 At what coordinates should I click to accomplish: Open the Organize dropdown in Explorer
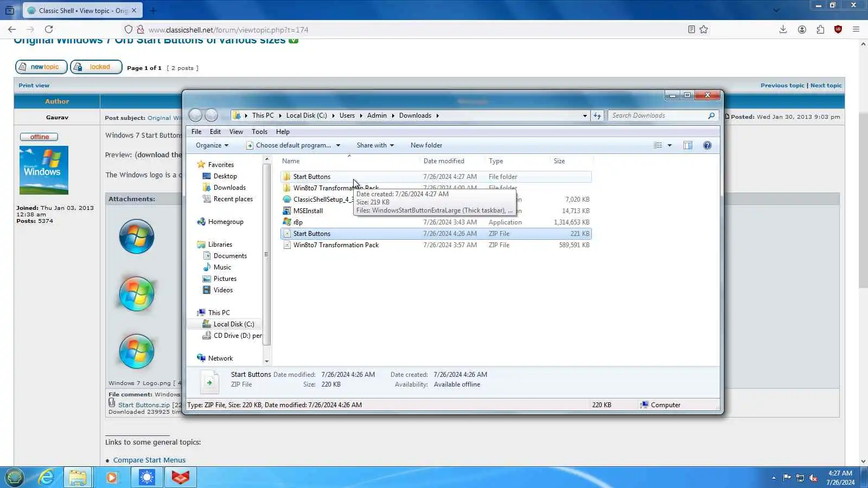tap(212, 145)
